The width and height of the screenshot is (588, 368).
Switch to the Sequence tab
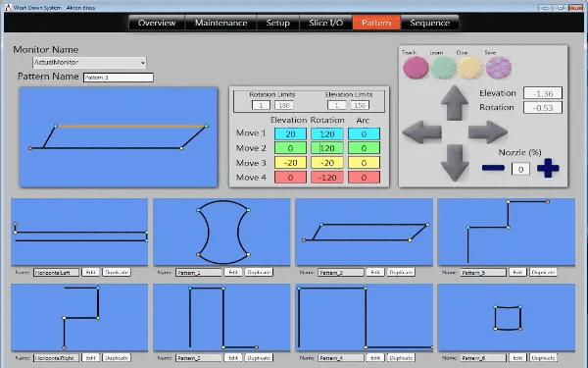430,23
